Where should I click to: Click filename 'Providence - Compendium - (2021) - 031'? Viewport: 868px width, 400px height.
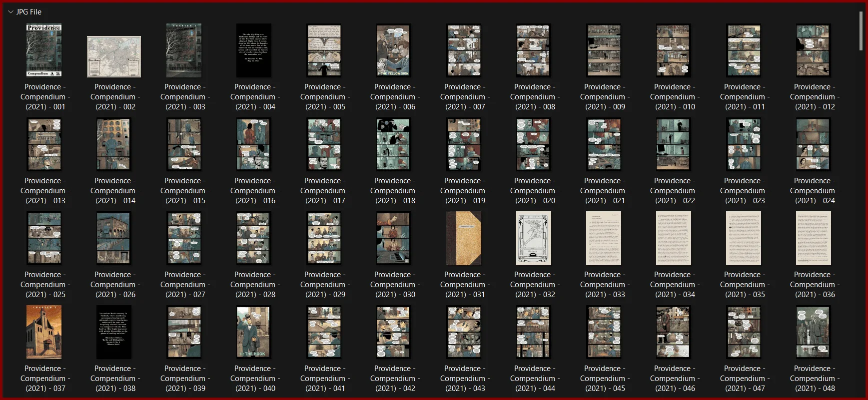coord(465,285)
